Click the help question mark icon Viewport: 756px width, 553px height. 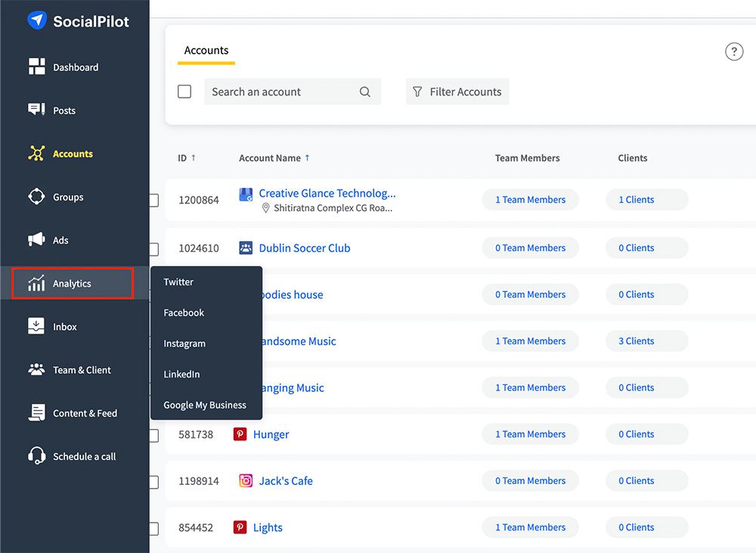[x=734, y=51]
